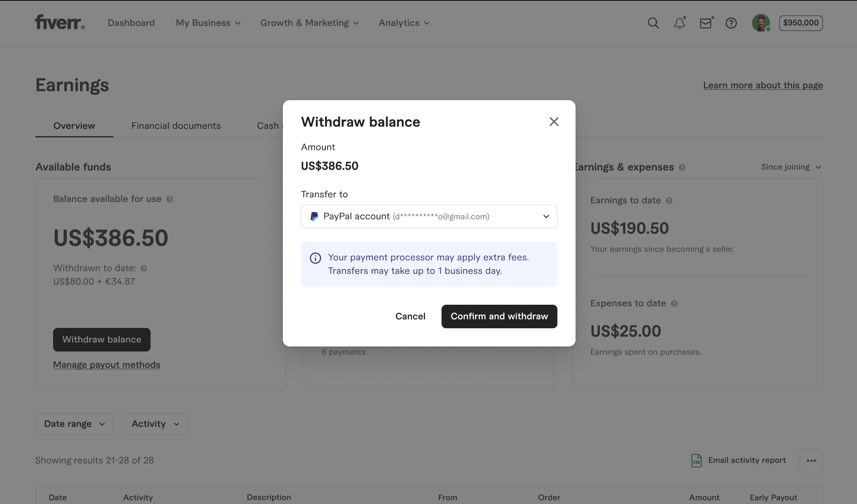Open the Activity filter dropdown
857x504 pixels.
tap(155, 424)
